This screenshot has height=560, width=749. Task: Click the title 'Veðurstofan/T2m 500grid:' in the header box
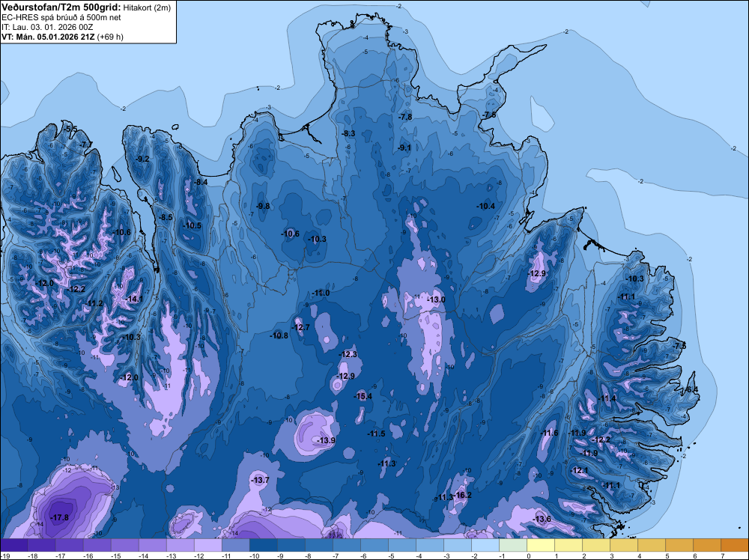[61, 7]
